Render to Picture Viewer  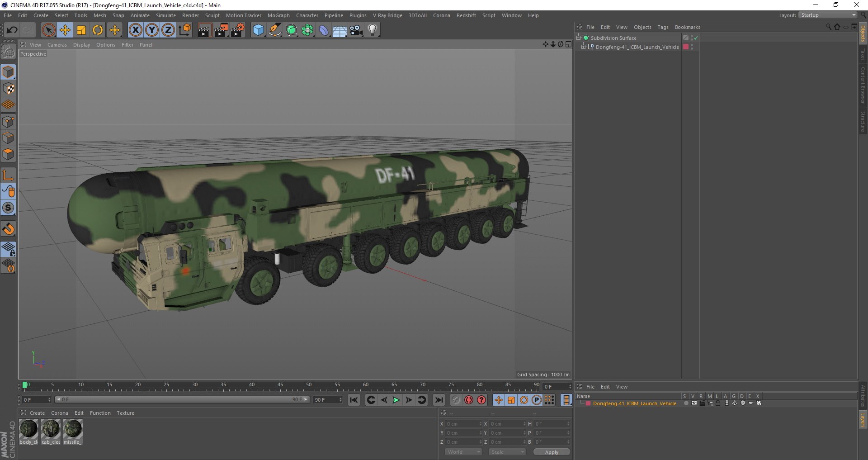click(221, 30)
